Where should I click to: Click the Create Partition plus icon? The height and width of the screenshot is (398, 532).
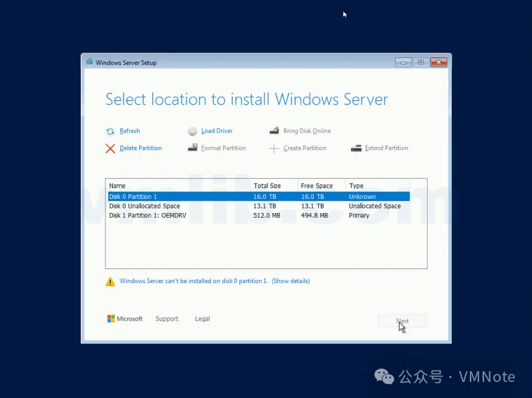click(274, 149)
